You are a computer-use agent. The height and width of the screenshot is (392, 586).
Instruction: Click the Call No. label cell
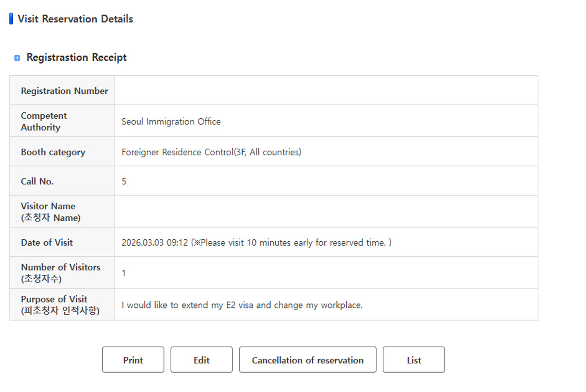(37, 181)
